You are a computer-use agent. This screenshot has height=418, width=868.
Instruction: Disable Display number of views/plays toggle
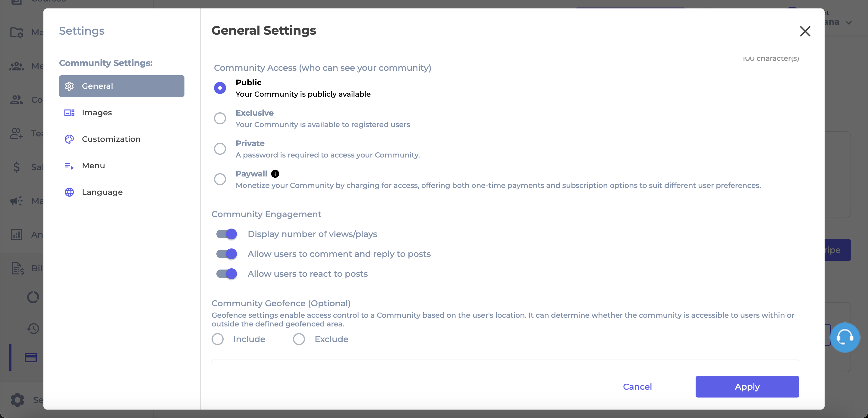[x=226, y=234]
